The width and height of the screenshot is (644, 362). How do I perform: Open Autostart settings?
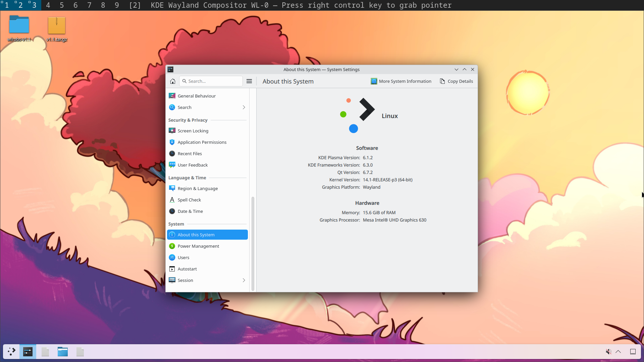(x=187, y=269)
